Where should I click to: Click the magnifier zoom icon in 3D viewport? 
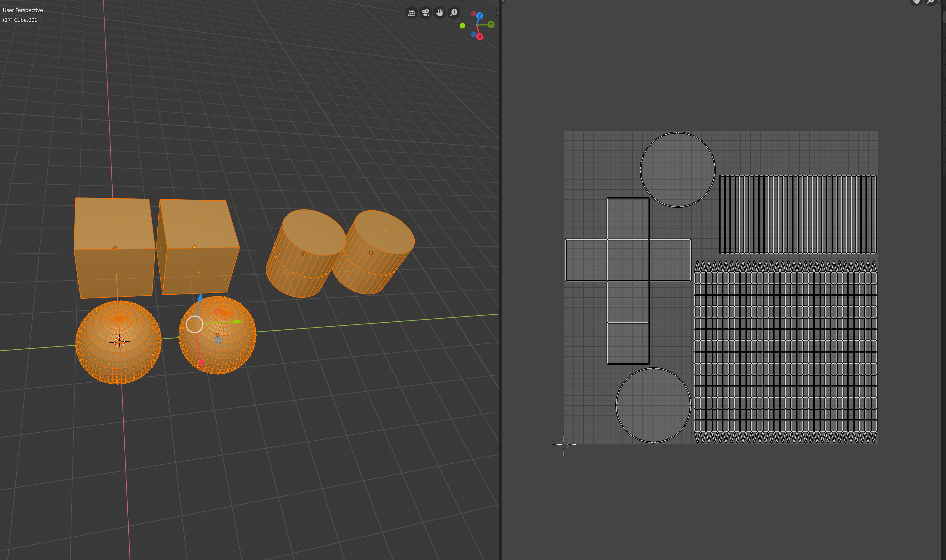tap(454, 13)
